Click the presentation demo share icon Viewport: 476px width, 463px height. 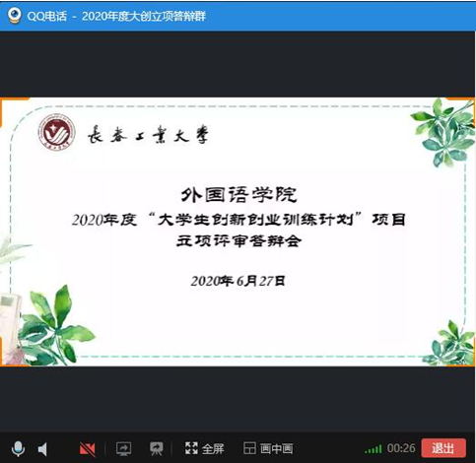pyautogui.click(x=157, y=449)
